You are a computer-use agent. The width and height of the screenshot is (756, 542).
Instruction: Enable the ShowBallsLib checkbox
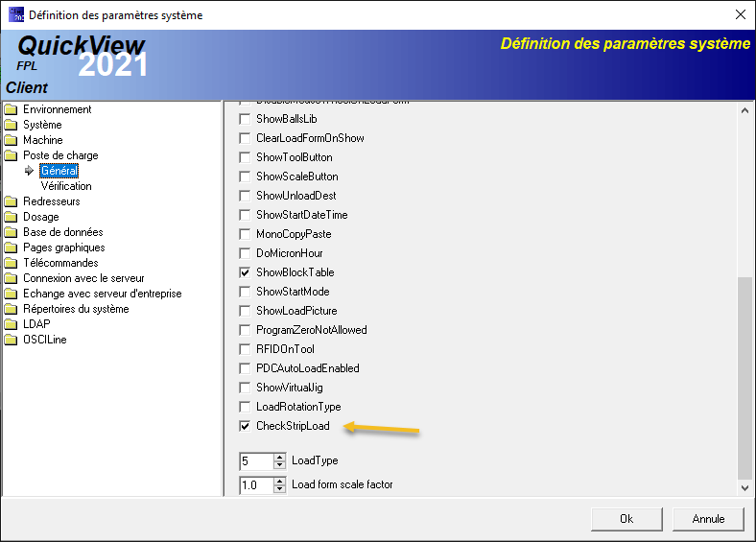(245, 119)
